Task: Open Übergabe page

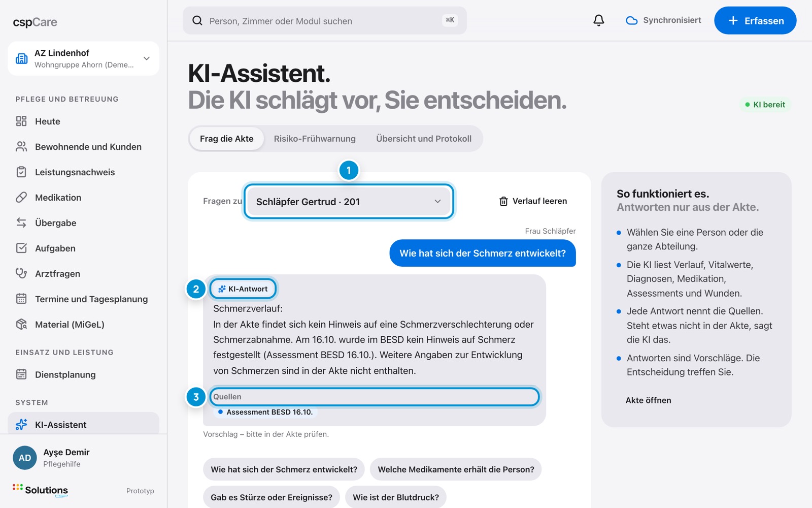Action: [84, 223]
